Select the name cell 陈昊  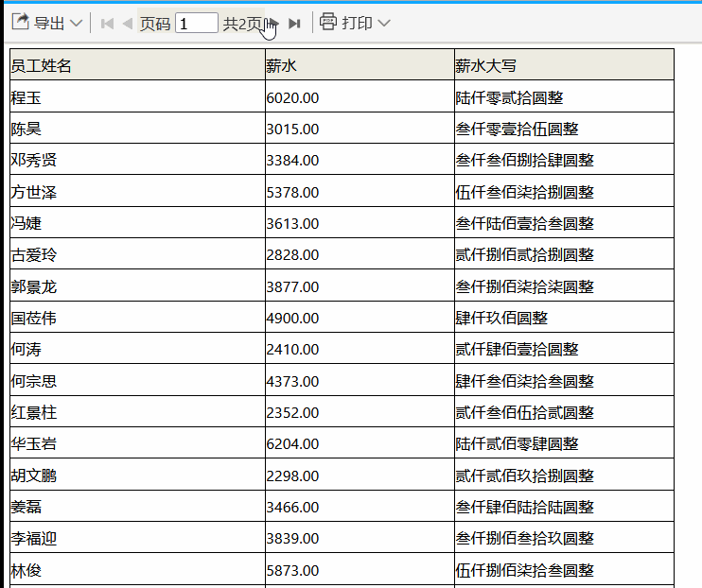(137, 128)
